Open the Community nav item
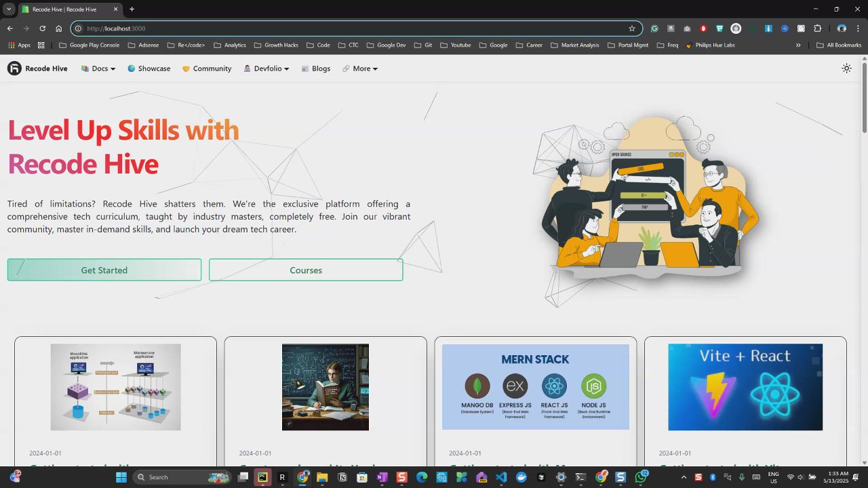Screen dimensions: 868x488 click(x=207, y=68)
